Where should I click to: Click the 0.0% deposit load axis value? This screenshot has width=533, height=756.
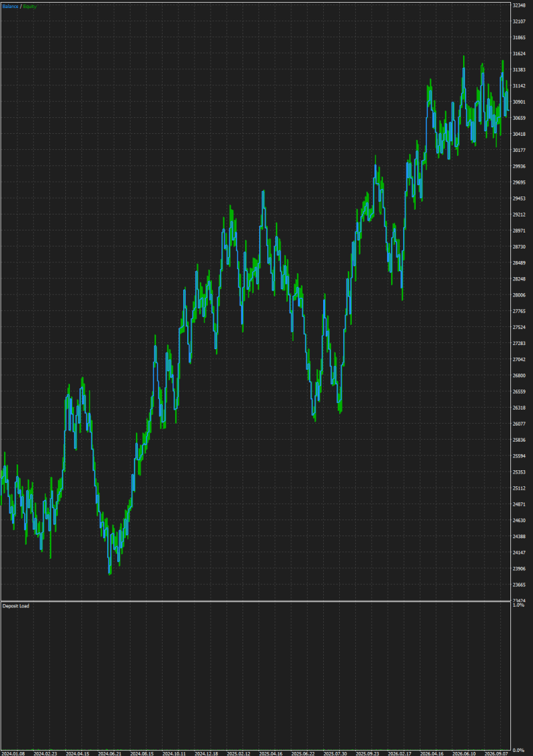(518, 750)
